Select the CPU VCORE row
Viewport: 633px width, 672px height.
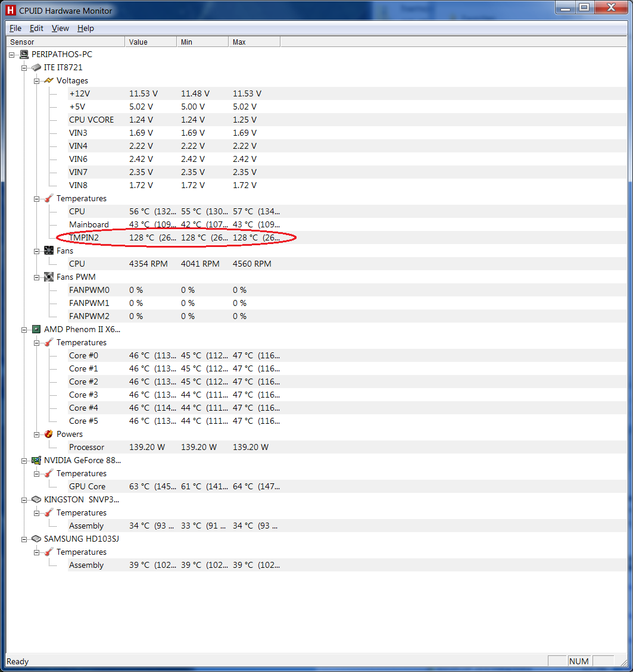(x=347, y=120)
